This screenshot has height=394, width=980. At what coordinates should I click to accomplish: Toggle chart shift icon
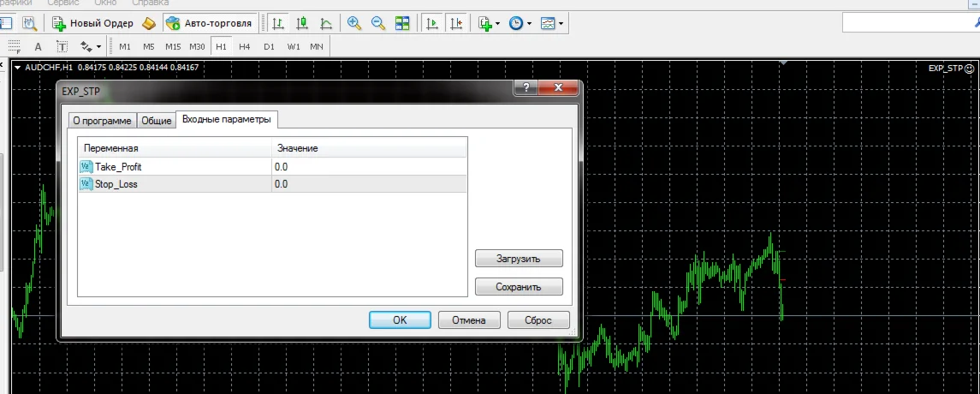click(x=455, y=24)
